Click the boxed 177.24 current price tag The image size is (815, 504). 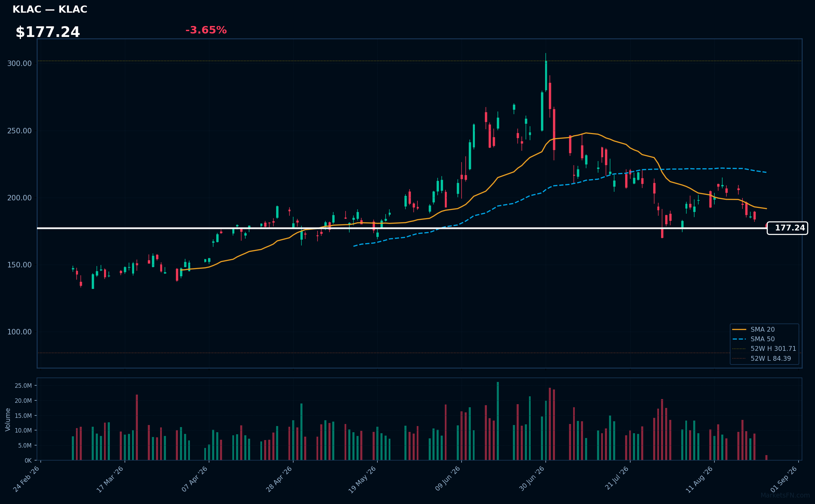[787, 228]
